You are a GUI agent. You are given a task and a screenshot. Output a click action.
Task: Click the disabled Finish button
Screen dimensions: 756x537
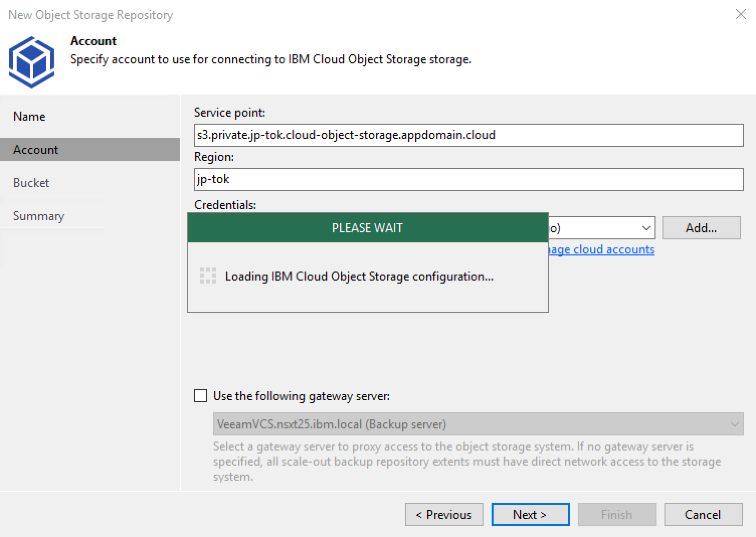pyautogui.click(x=616, y=514)
